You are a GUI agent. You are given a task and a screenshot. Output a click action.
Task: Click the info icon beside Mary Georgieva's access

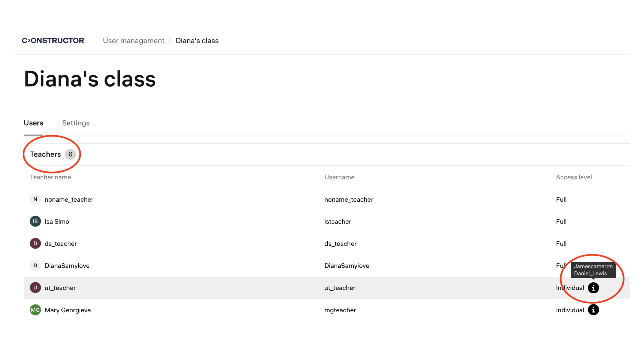593,310
